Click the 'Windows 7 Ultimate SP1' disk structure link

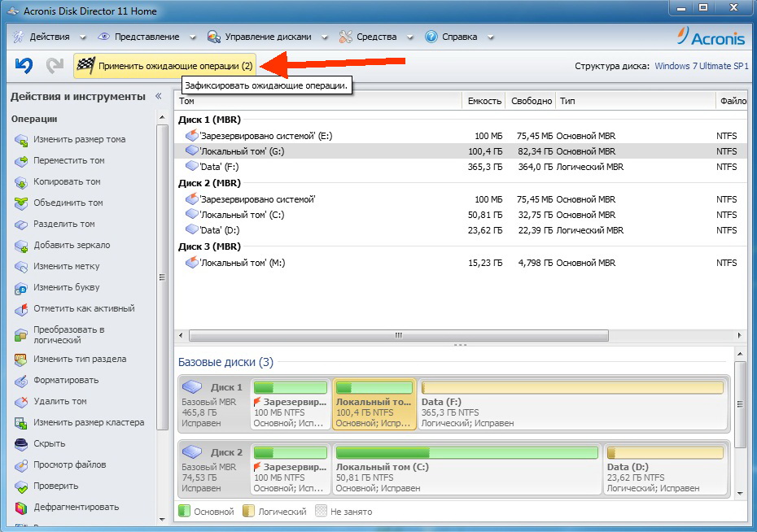[x=700, y=66]
